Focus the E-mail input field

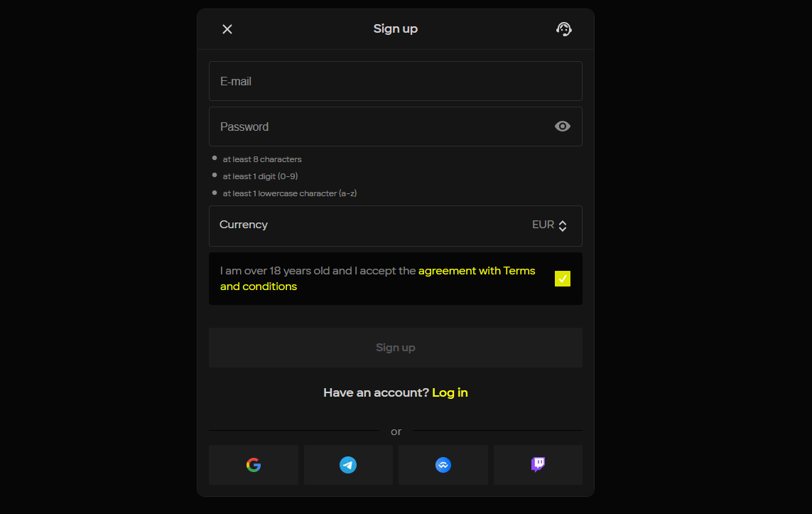(x=395, y=81)
